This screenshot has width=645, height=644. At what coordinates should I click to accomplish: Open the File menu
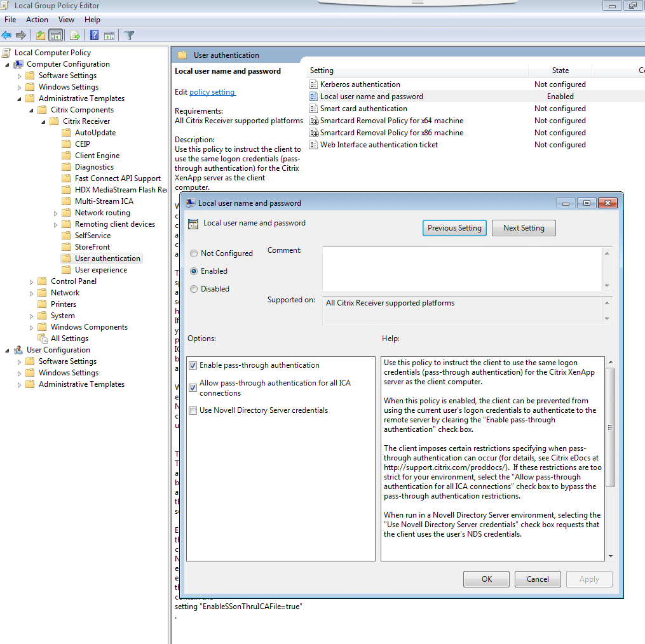pyautogui.click(x=10, y=20)
